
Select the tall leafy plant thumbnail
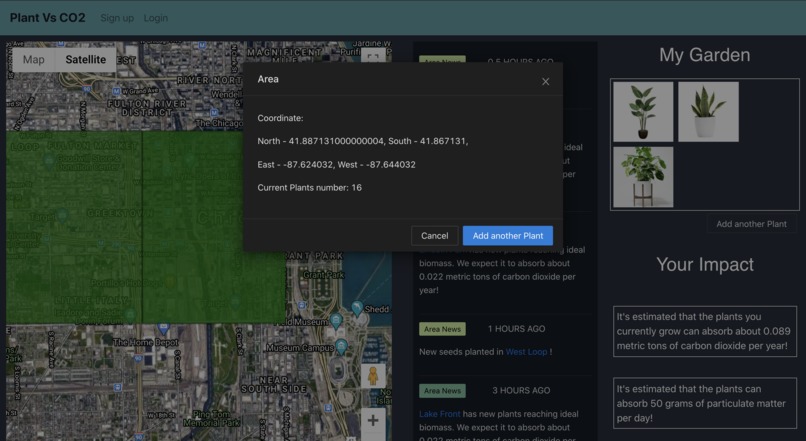coord(643,112)
